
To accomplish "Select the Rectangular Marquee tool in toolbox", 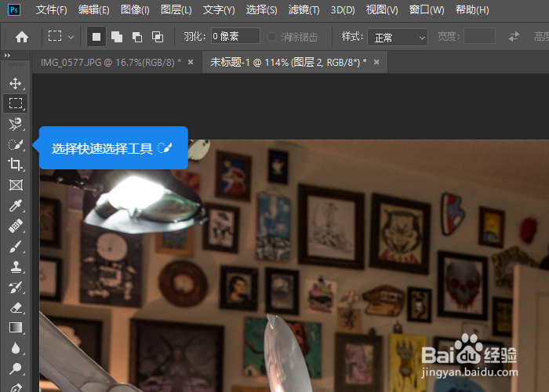I will pyautogui.click(x=16, y=103).
